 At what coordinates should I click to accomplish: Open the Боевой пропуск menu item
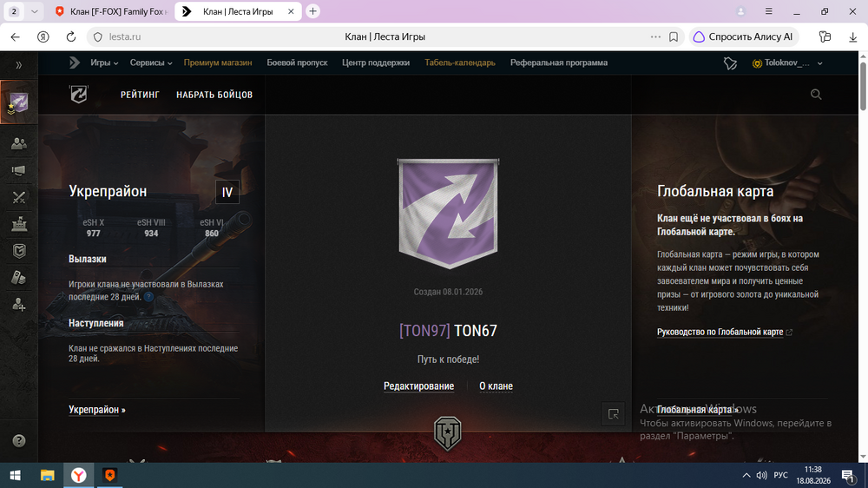297,63
